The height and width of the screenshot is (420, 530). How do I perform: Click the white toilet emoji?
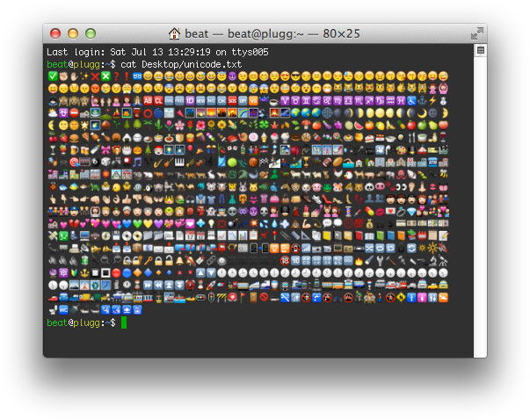(x=53, y=309)
